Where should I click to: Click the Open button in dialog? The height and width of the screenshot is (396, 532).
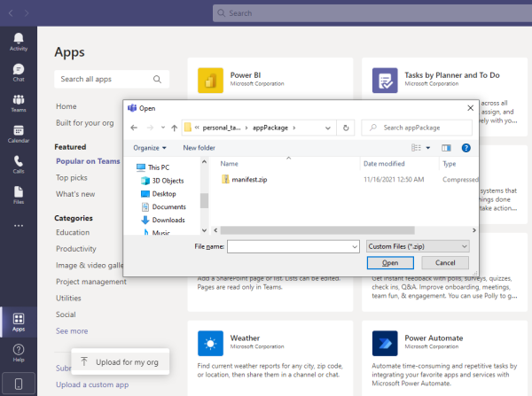(x=390, y=263)
